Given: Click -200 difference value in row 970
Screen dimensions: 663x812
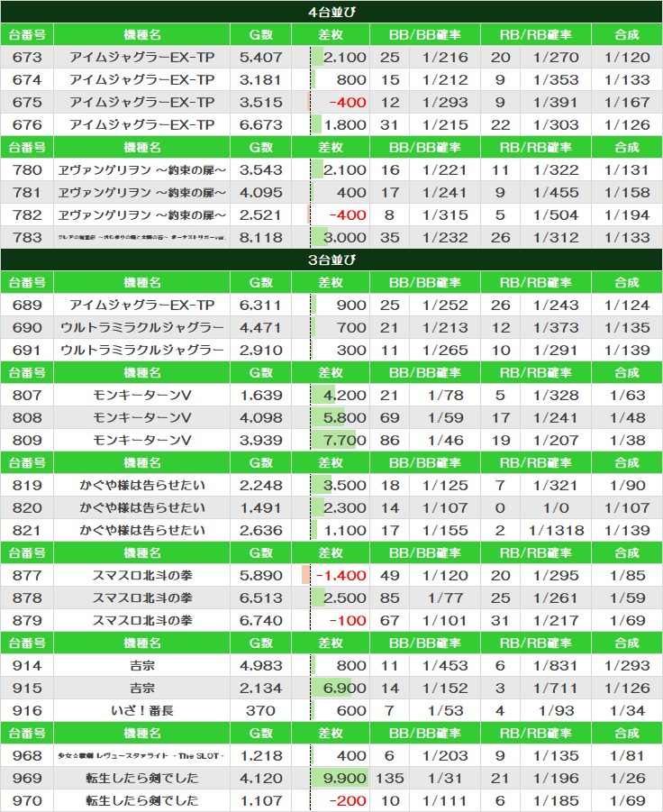Looking at the screenshot, I should point(348,800).
